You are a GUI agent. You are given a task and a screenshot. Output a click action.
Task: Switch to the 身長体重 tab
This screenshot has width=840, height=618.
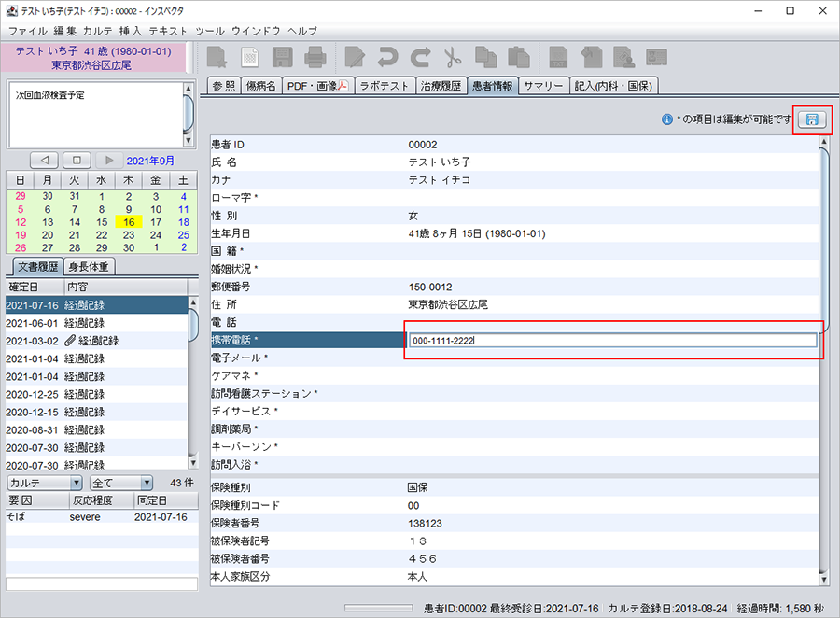pos(90,266)
